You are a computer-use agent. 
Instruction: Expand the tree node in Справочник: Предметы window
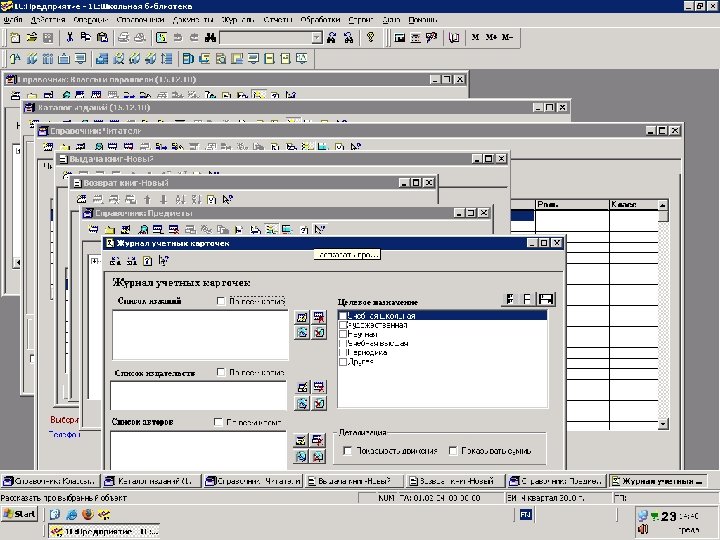(x=94, y=261)
